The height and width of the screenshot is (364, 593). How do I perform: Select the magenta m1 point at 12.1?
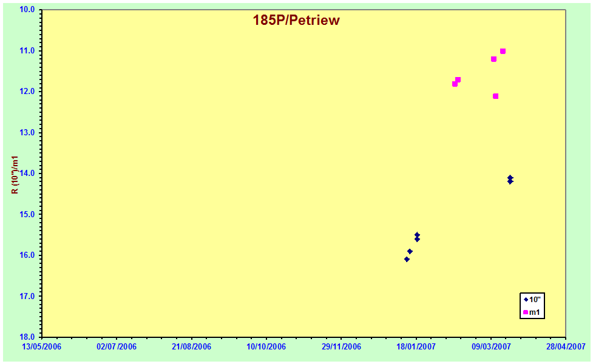(495, 96)
